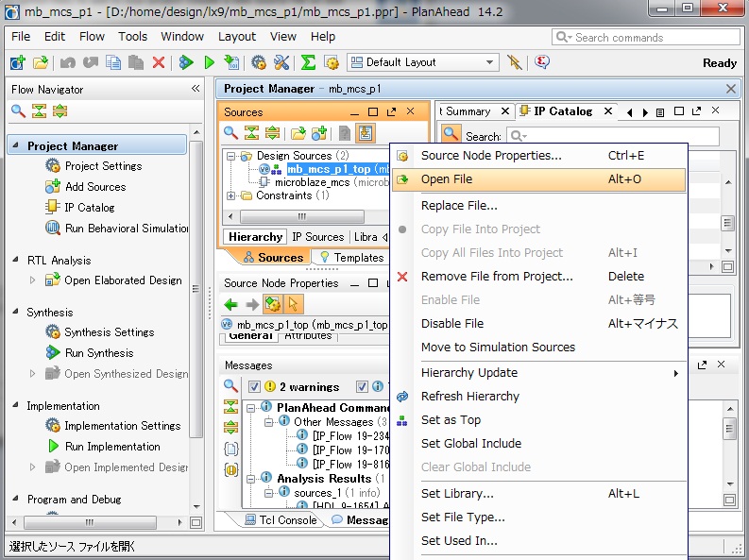Expand the Open Elaborated Design item
This screenshot has height=560, width=749.
(x=32, y=280)
